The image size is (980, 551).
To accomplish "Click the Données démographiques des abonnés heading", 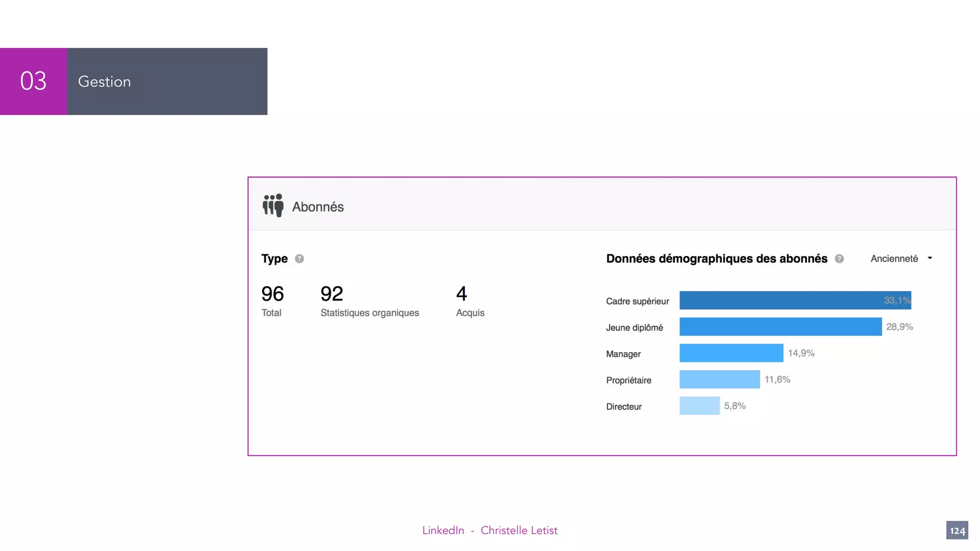I will [x=716, y=259].
